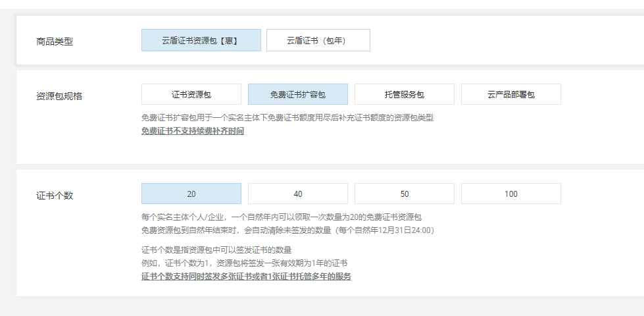Set certificate count to 50

405,194
